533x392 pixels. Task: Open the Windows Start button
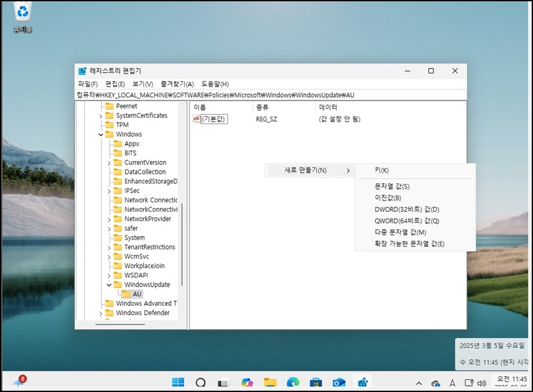pyautogui.click(x=178, y=382)
